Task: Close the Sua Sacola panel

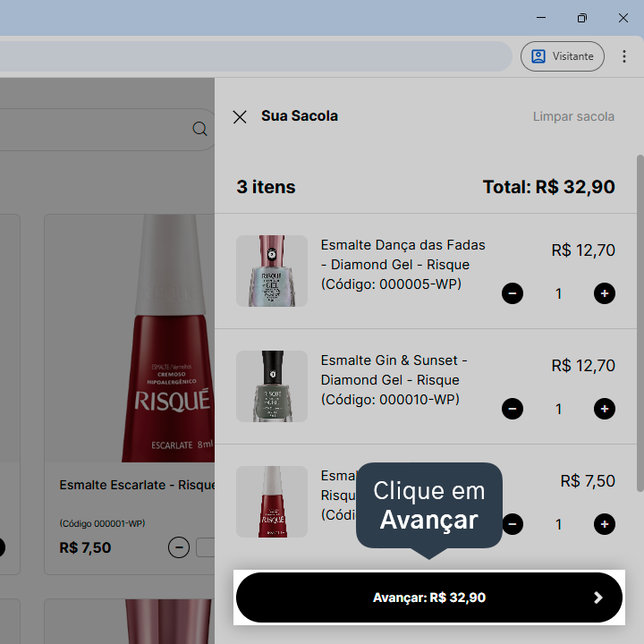Action: pyautogui.click(x=240, y=117)
